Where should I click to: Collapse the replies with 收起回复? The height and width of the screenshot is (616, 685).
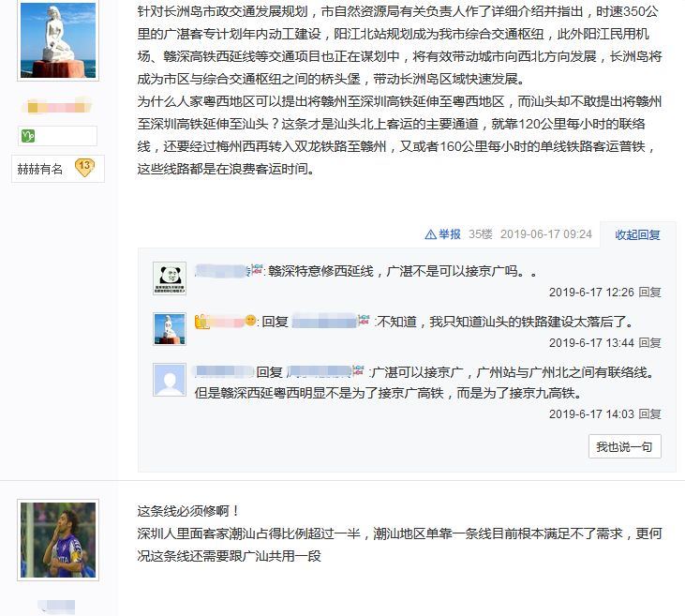[637, 234]
